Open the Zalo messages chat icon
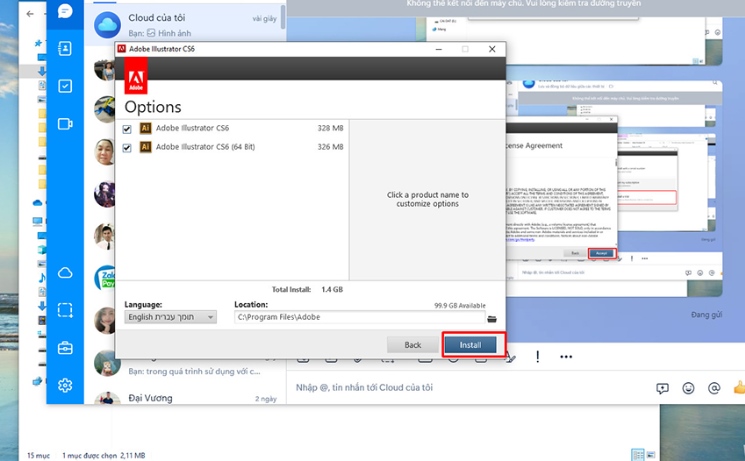 click(x=65, y=12)
